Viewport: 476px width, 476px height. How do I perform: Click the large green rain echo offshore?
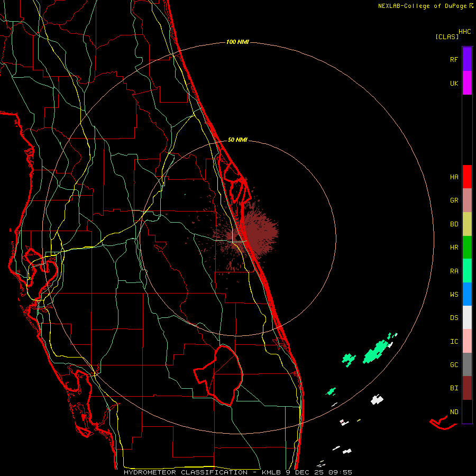coord(377,352)
